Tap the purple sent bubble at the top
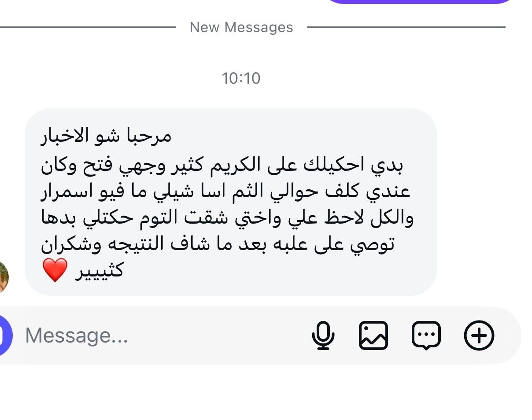The height and width of the screenshot is (420, 532). [x=420, y=2]
